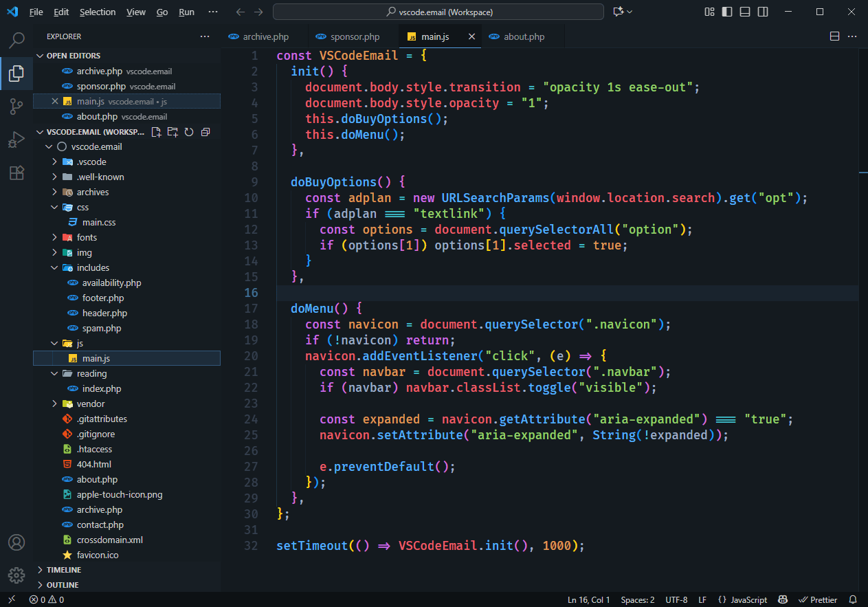The image size is (868, 607).
Task: Collapse the VSCODE.EMAIL workspace section
Action: point(40,131)
